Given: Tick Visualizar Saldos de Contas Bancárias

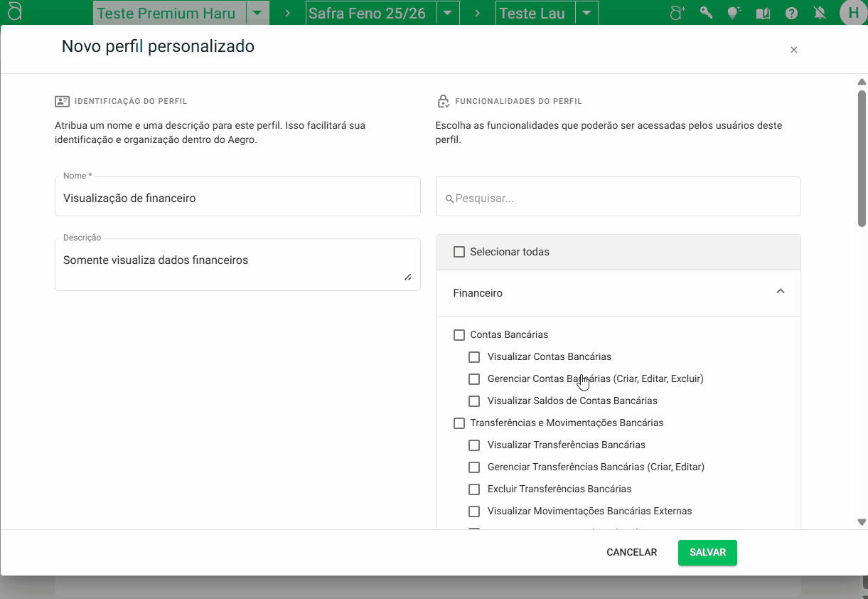Looking at the screenshot, I should [474, 401].
